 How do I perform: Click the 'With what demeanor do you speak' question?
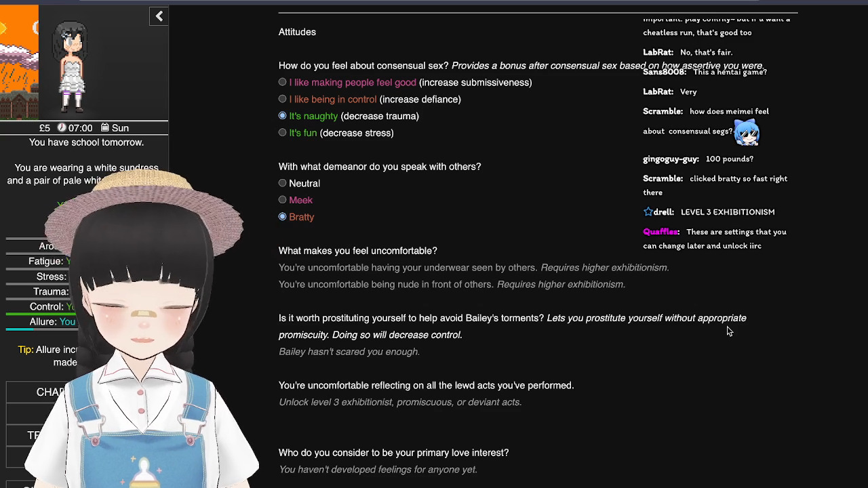(x=380, y=167)
